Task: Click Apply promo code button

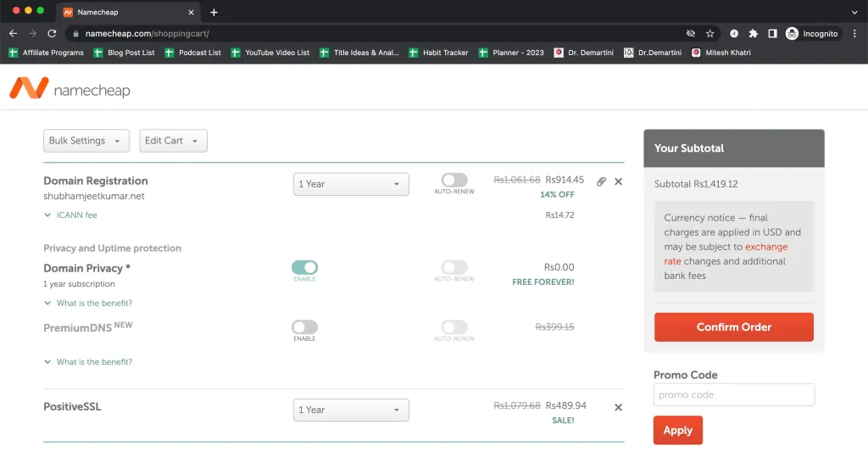Action: tap(677, 430)
